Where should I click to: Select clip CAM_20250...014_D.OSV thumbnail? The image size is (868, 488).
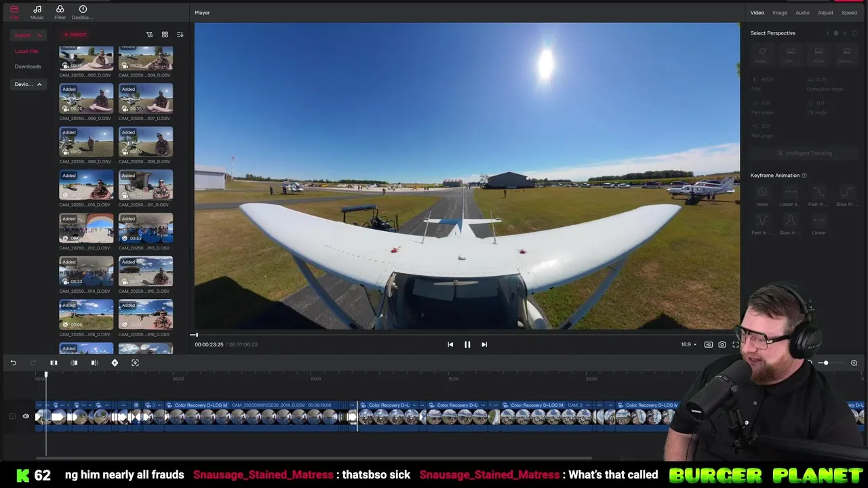pos(86,272)
